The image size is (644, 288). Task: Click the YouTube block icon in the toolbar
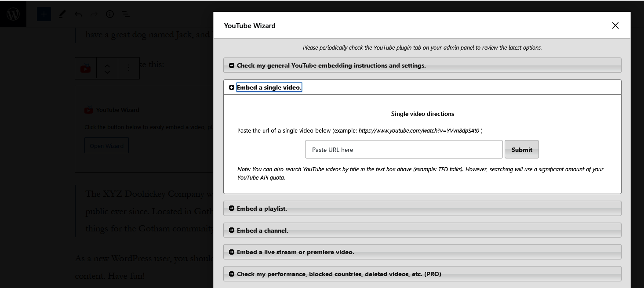tap(85, 68)
